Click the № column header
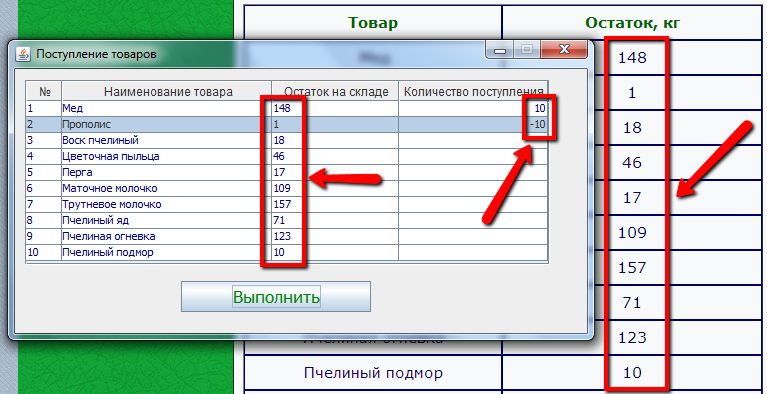 [x=44, y=92]
